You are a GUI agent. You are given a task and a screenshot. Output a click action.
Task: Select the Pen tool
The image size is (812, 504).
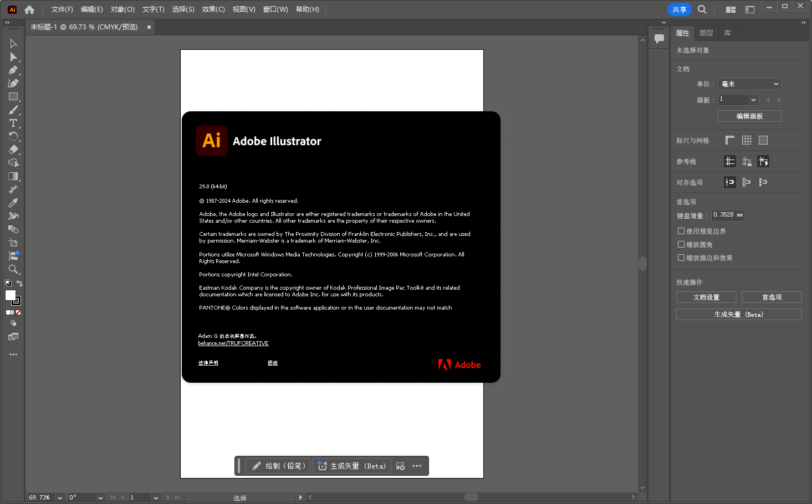click(x=13, y=70)
